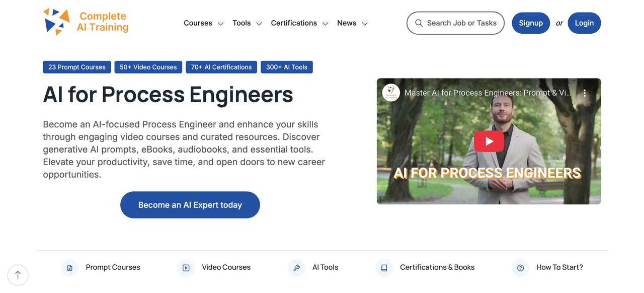Click the Video Courses play icon

tap(186, 268)
